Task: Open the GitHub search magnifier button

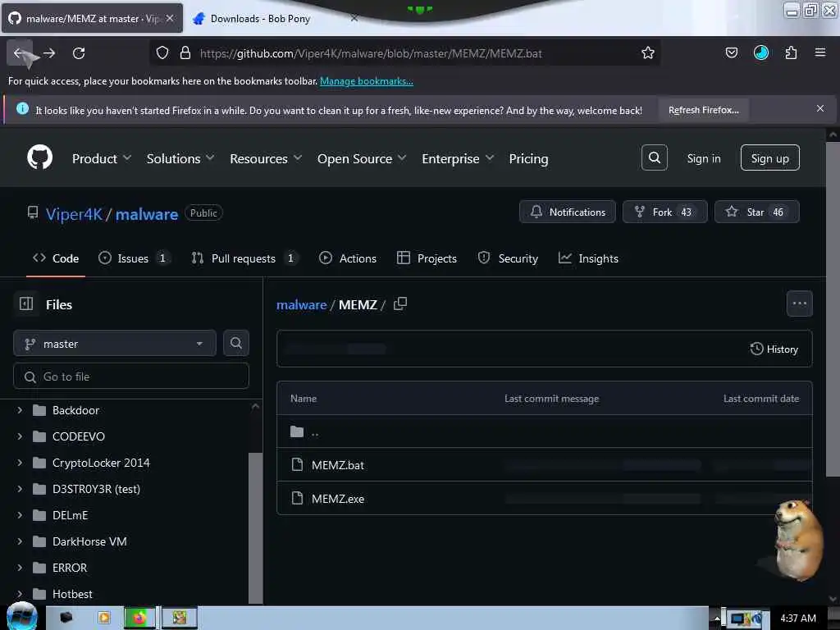Action: click(654, 157)
